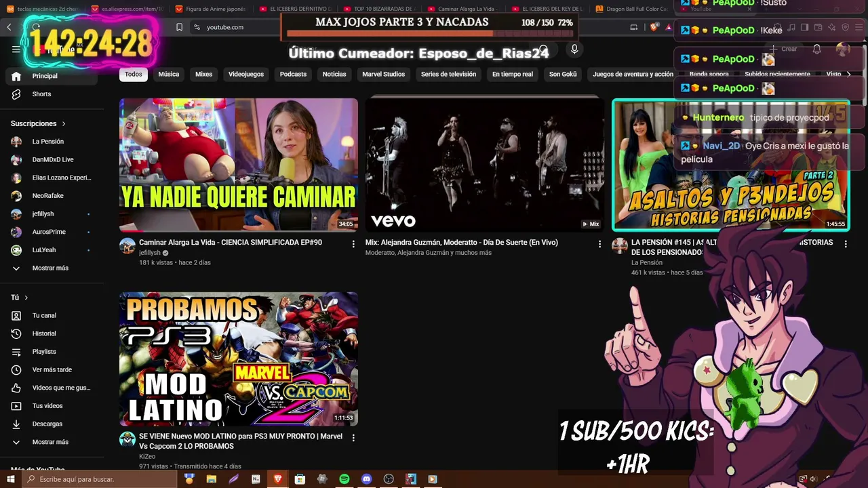Image resolution: width=868 pixels, height=488 pixels.
Task: Open Windows Start menu
Action: pos(11,479)
